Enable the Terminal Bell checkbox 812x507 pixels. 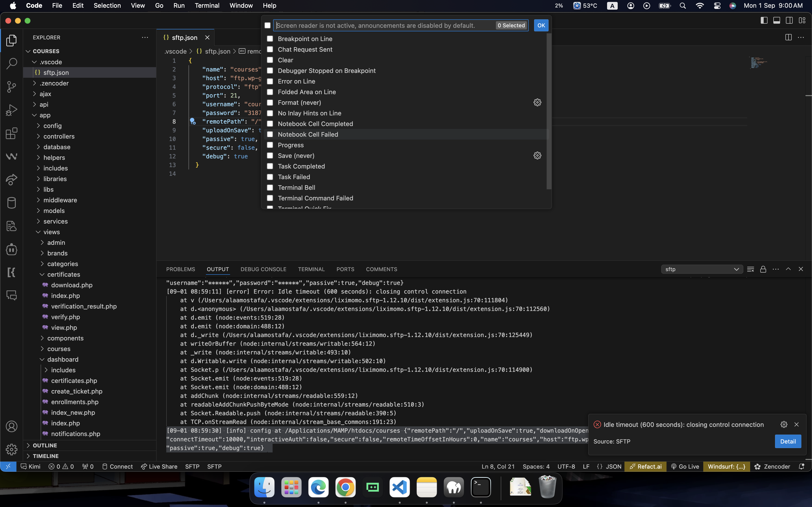coord(270,187)
